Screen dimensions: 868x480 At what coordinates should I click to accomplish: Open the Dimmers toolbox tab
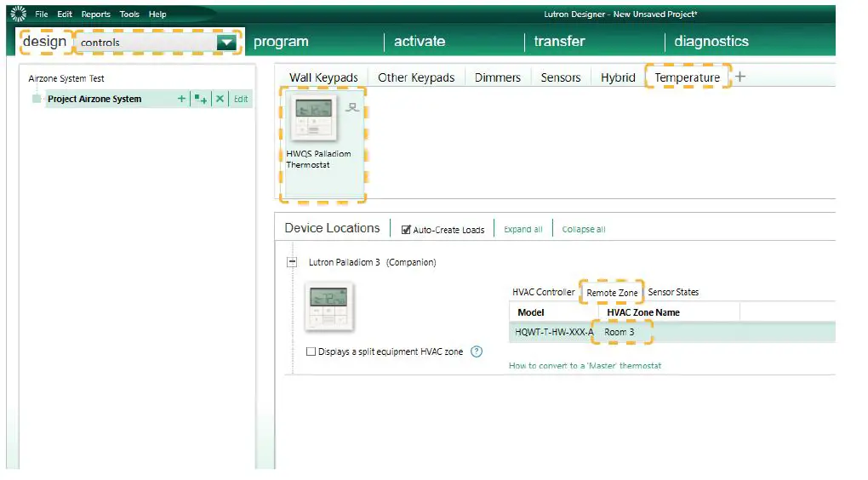tap(498, 77)
